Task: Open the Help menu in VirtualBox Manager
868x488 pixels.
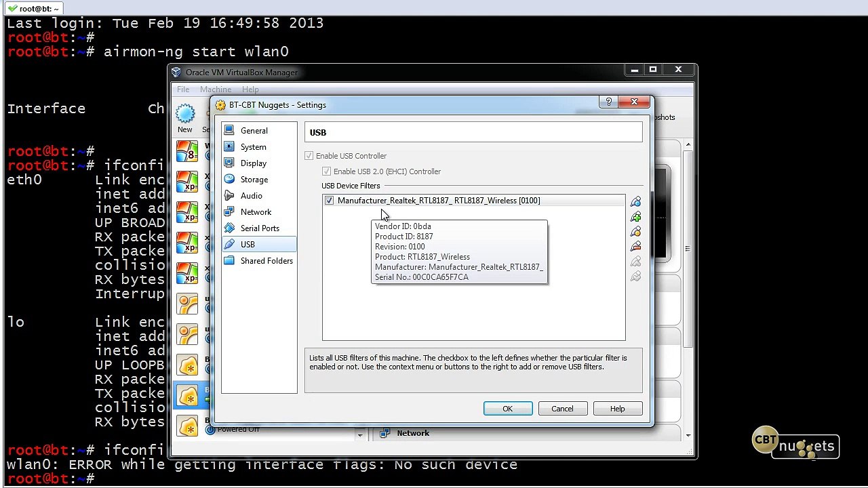Action: click(250, 89)
